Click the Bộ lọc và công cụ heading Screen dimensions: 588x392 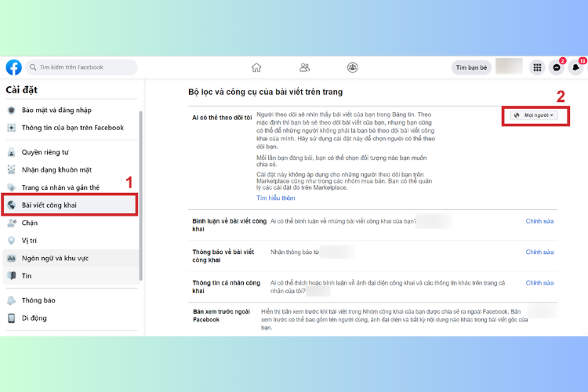point(266,92)
